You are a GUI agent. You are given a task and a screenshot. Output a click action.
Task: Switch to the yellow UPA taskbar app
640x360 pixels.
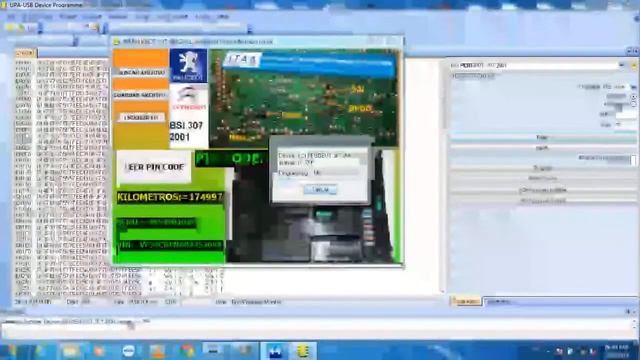[x=303, y=351]
